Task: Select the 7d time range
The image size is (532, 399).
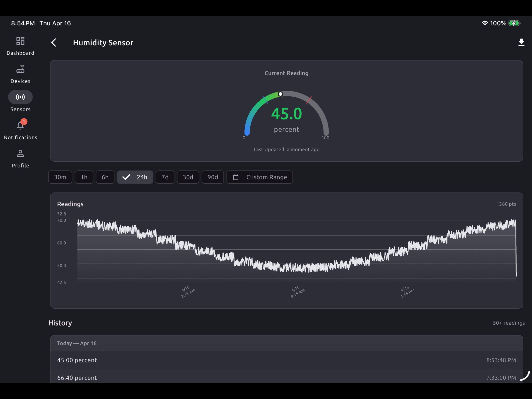Action: 165,177
